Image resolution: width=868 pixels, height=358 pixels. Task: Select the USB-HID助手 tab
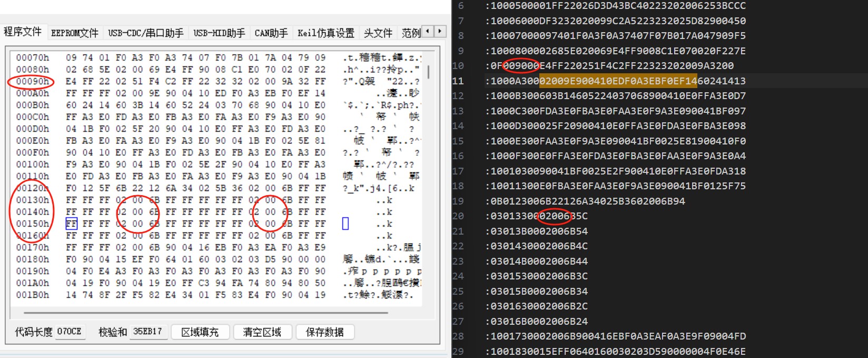click(x=219, y=33)
